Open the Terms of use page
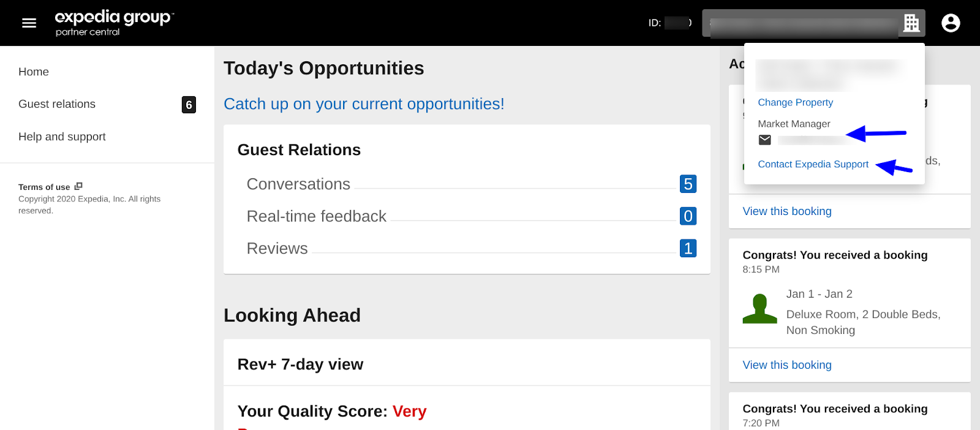Viewport: 980px width, 430px height. point(44,186)
